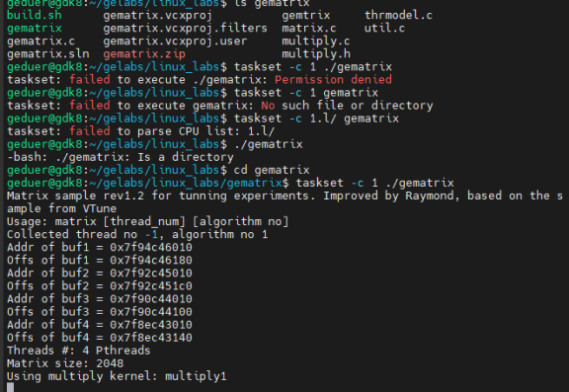Click the red gematrix.zip filename
569x392 pixels.
[144, 54]
